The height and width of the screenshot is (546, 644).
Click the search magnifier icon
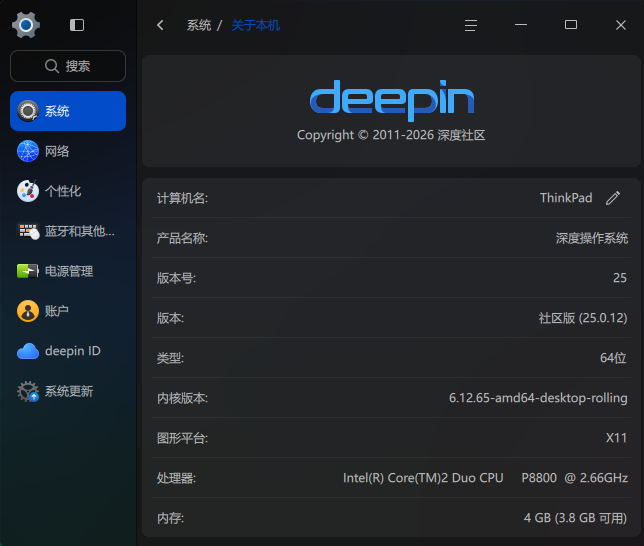[52, 66]
